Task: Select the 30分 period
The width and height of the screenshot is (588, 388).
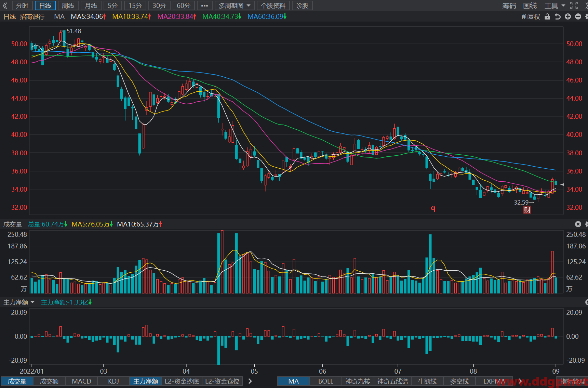Action: [159, 6]
